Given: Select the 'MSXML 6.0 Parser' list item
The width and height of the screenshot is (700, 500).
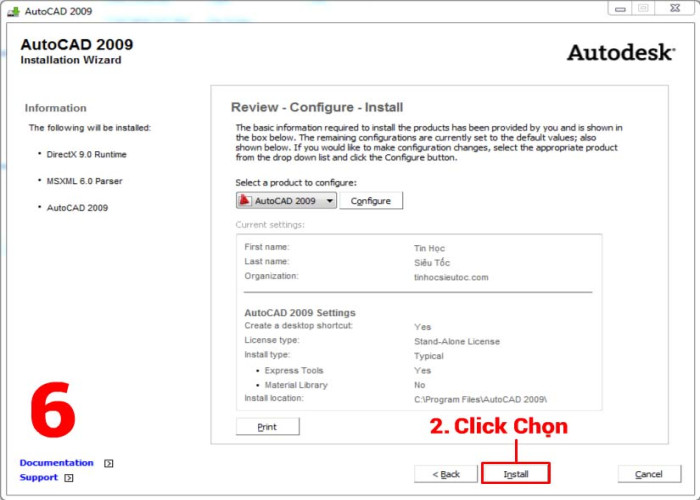Looking at the screenshot, I should (x=84, y=181).
